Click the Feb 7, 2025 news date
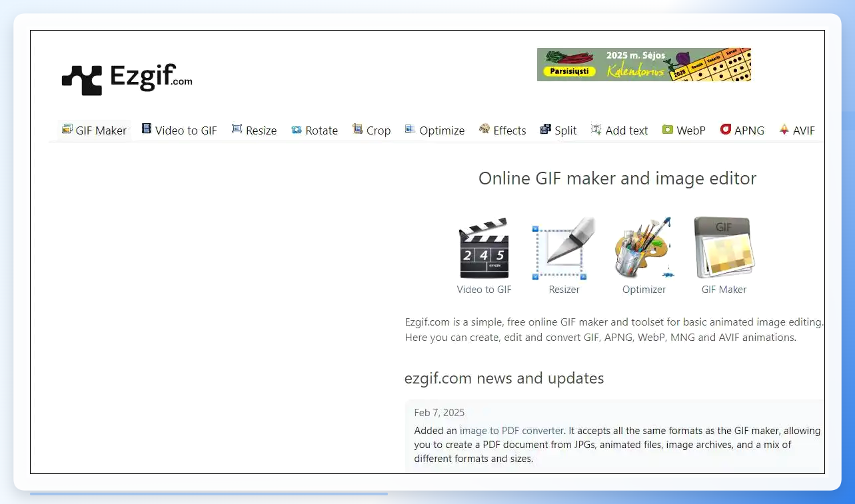 [x=439, y=413]
